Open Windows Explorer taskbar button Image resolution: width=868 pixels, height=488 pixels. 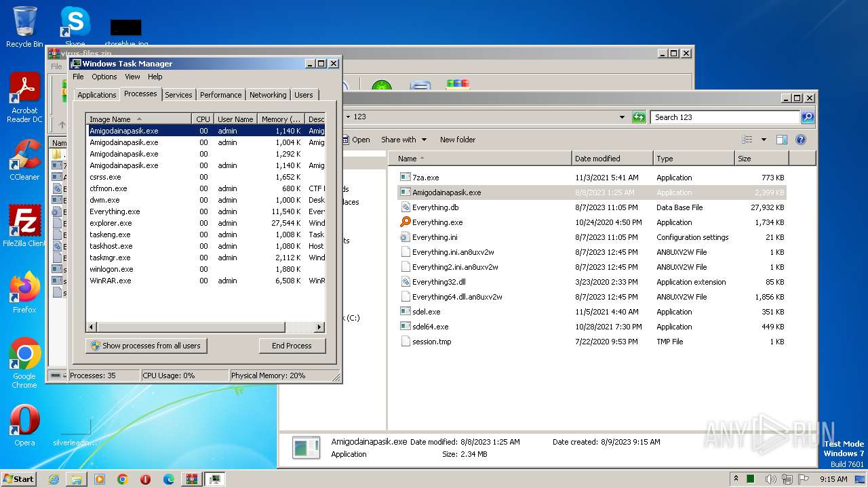[x=77, y=479]
